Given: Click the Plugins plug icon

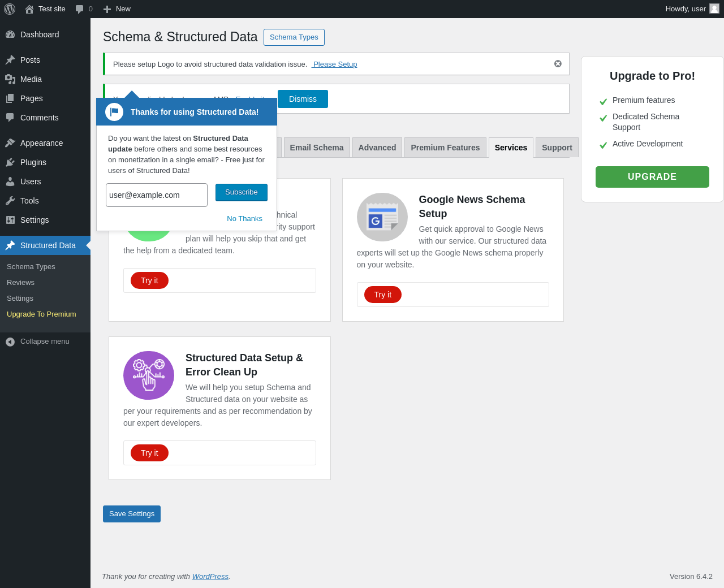Looking at the screenshot, I should point(10,162).
